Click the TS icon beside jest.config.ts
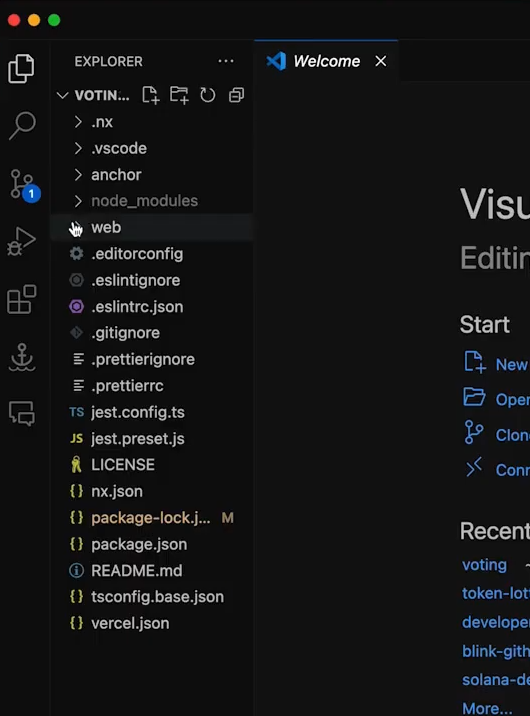The height and width of the screenshot is (716, 530). point(76,412)
